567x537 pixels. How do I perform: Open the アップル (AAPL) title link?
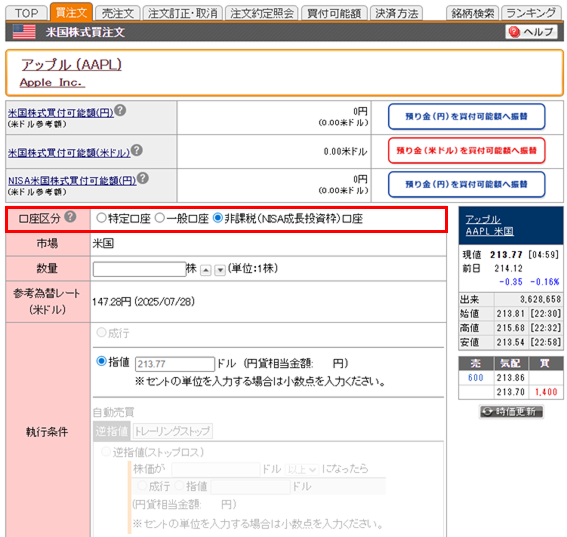[x=71, y=64]
